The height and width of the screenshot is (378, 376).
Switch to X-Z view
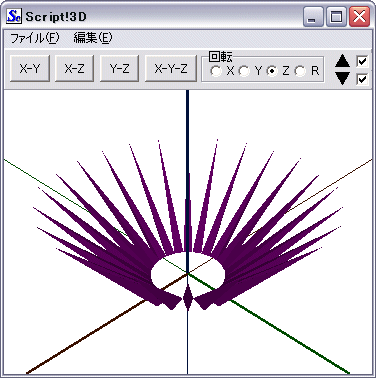click(x=74, y=69)
